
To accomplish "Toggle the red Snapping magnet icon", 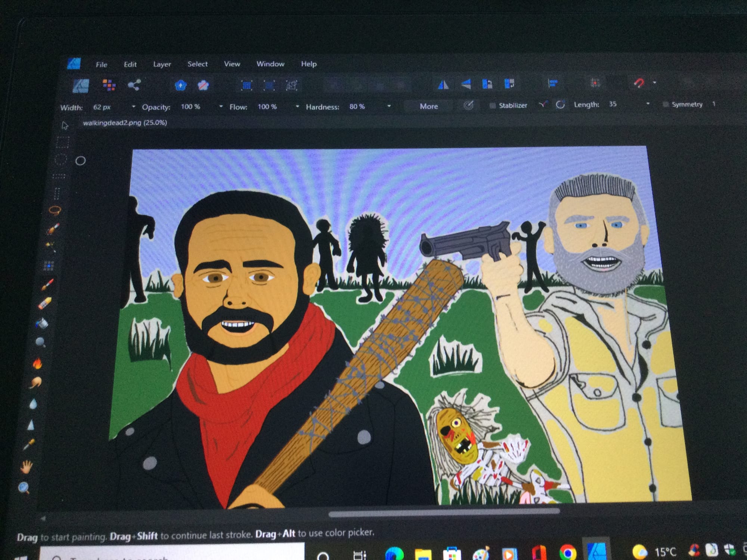I will point(639,83).
